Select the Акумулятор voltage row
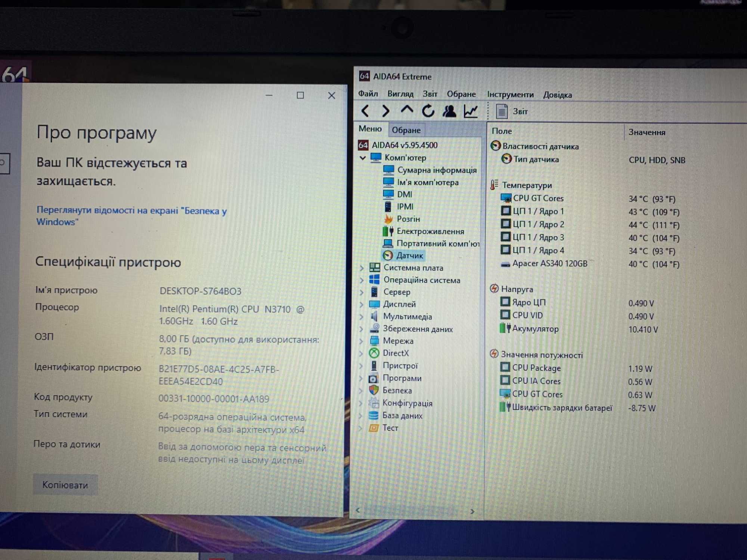 tap(579, 329)
